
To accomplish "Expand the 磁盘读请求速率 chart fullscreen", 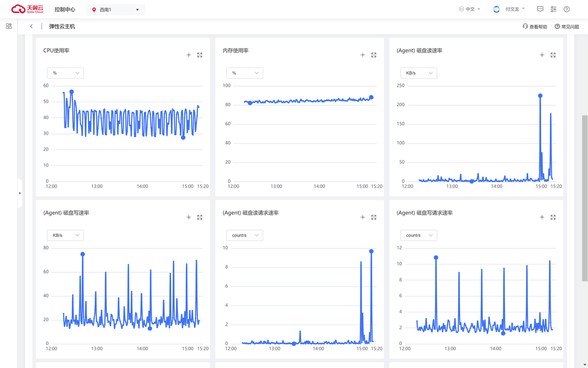I will click(x=374, y=217).
